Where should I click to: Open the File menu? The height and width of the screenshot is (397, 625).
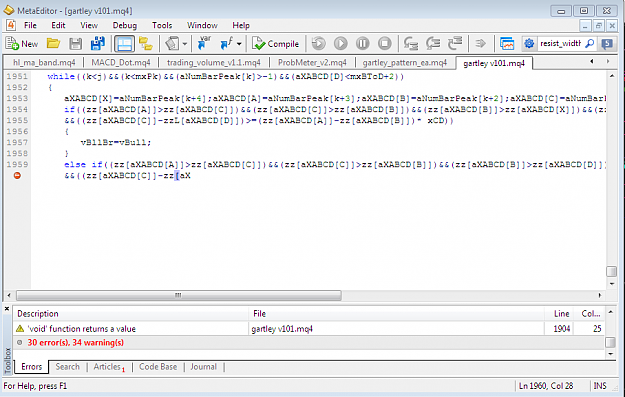point(30,26)
